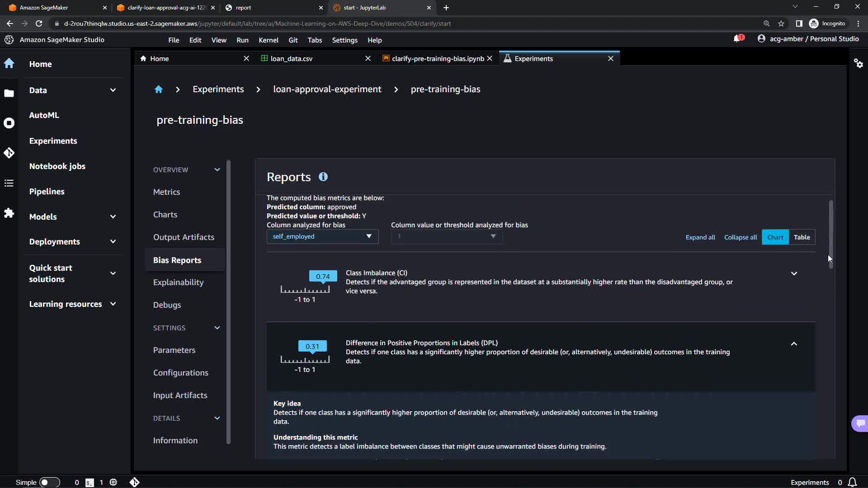Open the file browser folder icon
Viewport: 868px width, 488px height.
tap(9, 94)
